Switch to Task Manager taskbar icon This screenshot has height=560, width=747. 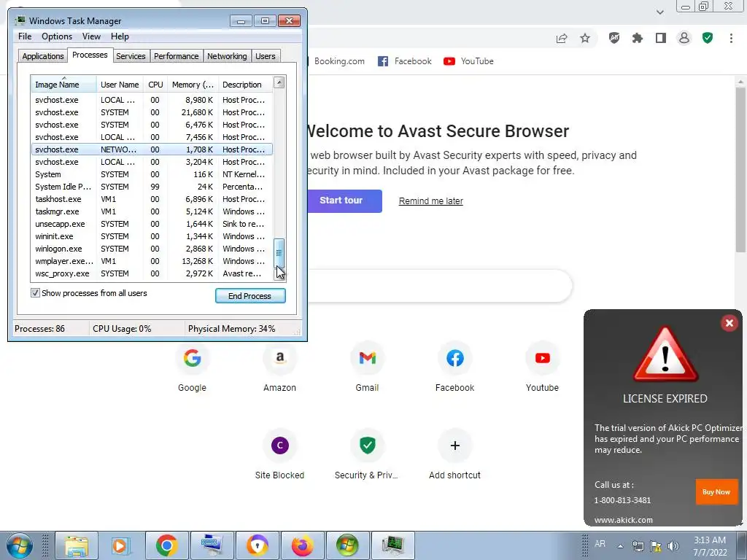point(392,545)
